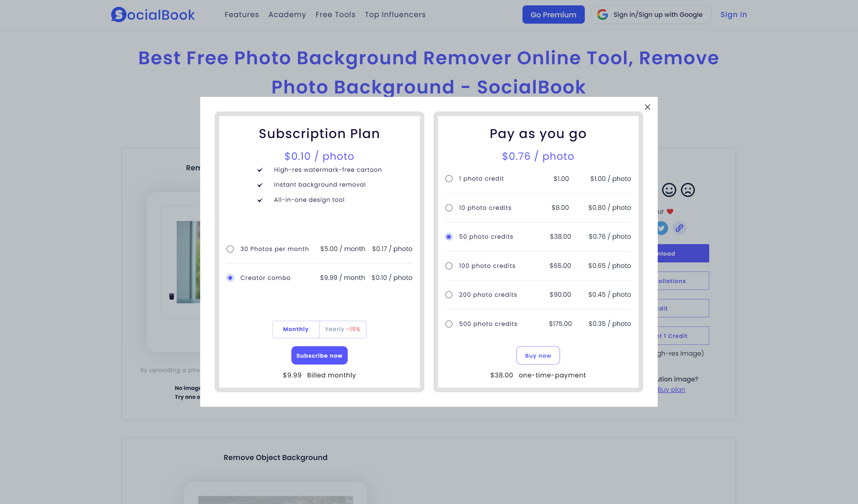Click the Pay as you go heading
Image resolution: width=858 pixels, height=504 pixels.
tap(538, 134)
